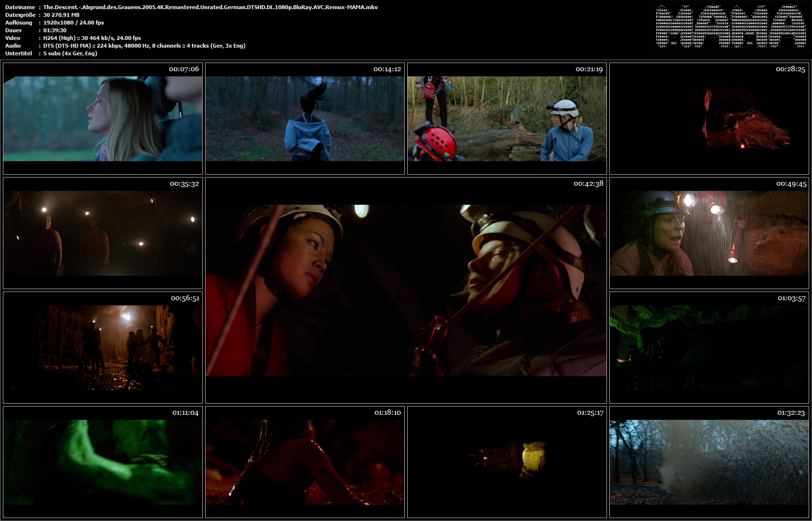The image size is (812, 521).
Task: Open the frame stamped 00:21:19
Action: [x=507, y=118]
